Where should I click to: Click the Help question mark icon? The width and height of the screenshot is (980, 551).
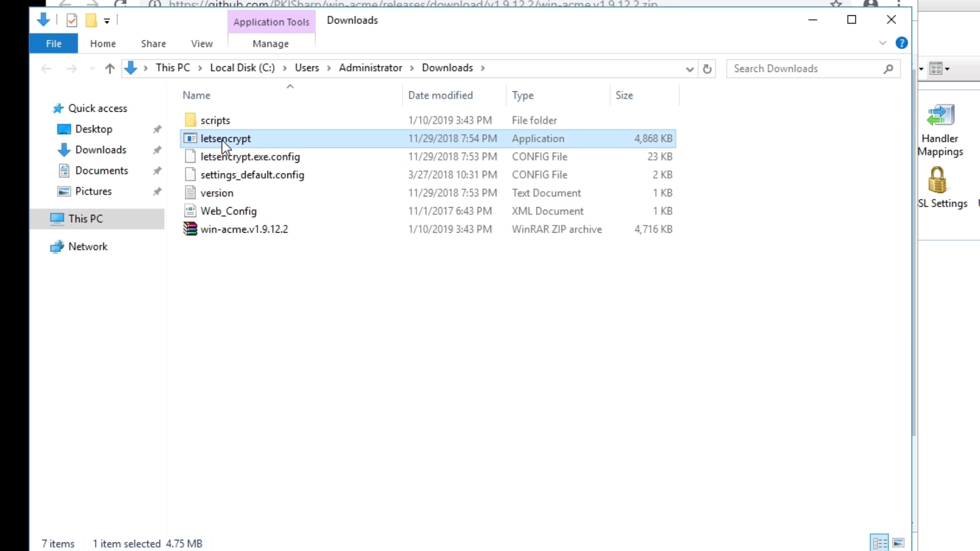pyautogui.click(x=901, y=43)
